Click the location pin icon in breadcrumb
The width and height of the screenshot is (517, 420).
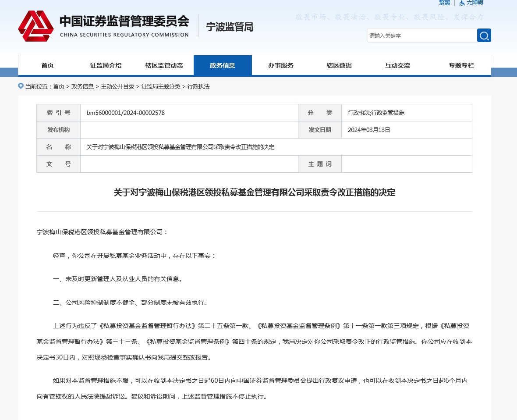pyautogui.click(x=21, y=86)
